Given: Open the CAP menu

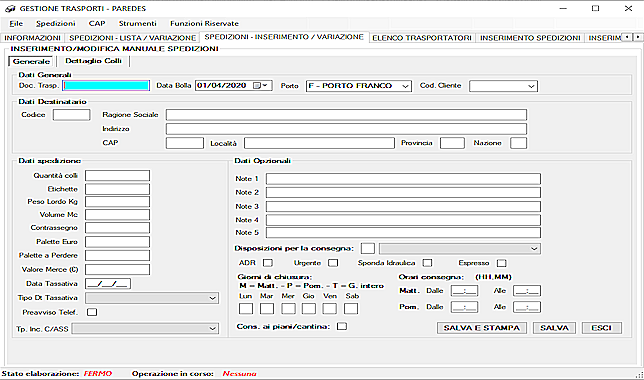Looking at the screenshot, I should tap(97, 23).
